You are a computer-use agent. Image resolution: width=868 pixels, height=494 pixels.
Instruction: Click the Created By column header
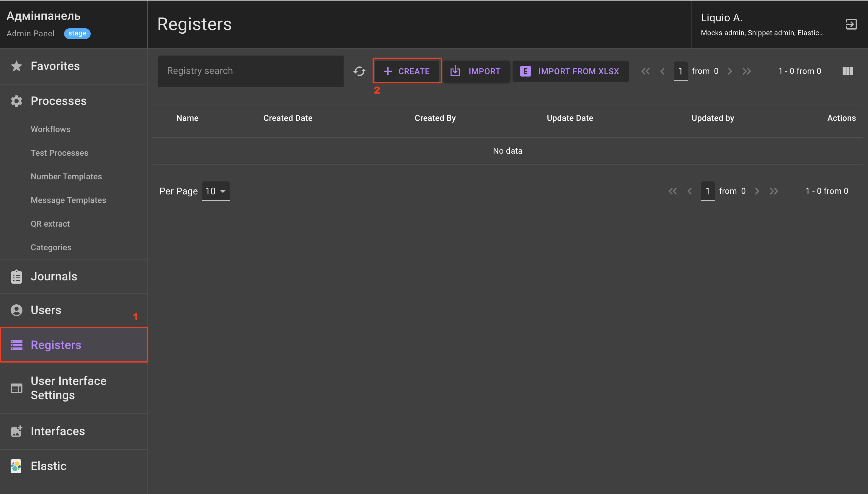pos(435,118)
